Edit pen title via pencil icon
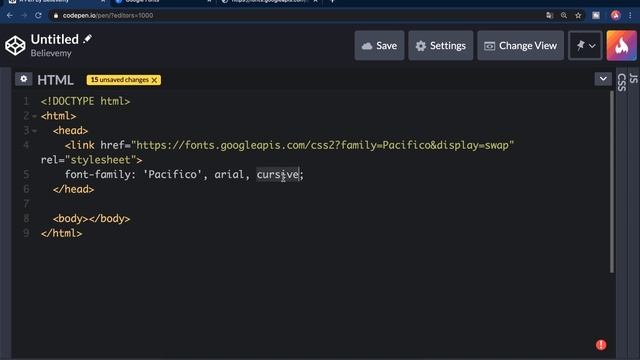The image size is (640, 360). coord(87,39)
